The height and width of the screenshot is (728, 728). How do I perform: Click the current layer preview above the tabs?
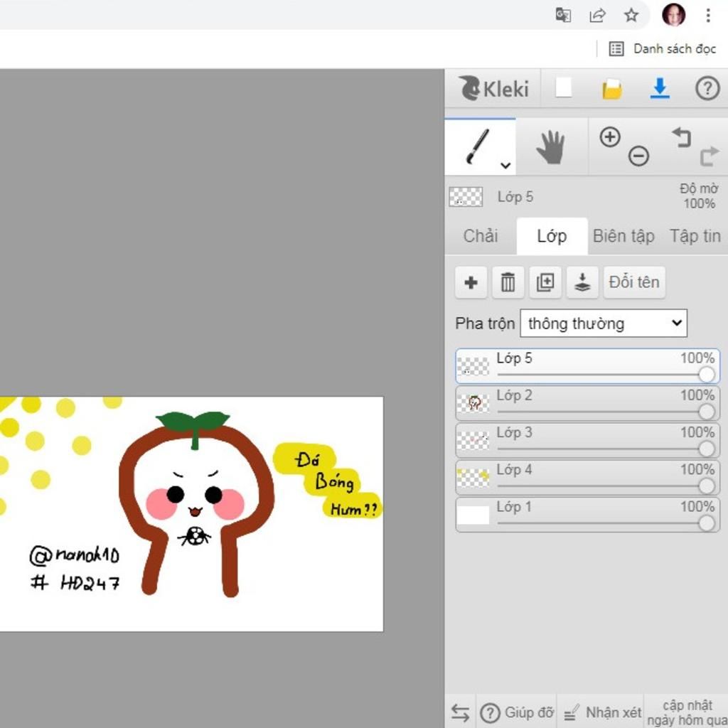pyautogui.click(x=466, y=197)
